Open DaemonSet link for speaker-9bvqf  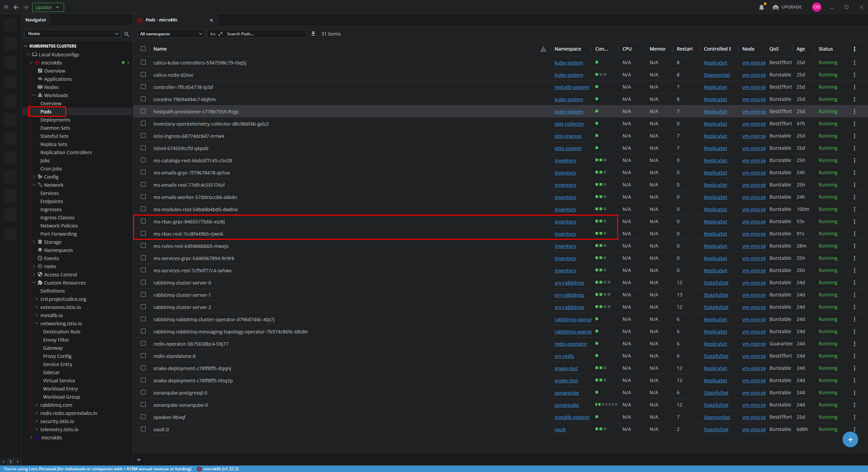(x=717, y=417)
